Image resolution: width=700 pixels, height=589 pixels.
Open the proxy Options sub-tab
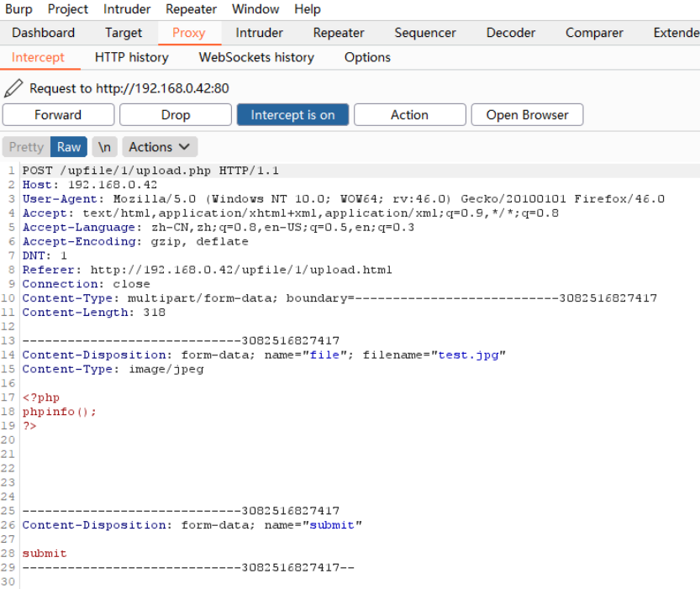tap(367, 58)
